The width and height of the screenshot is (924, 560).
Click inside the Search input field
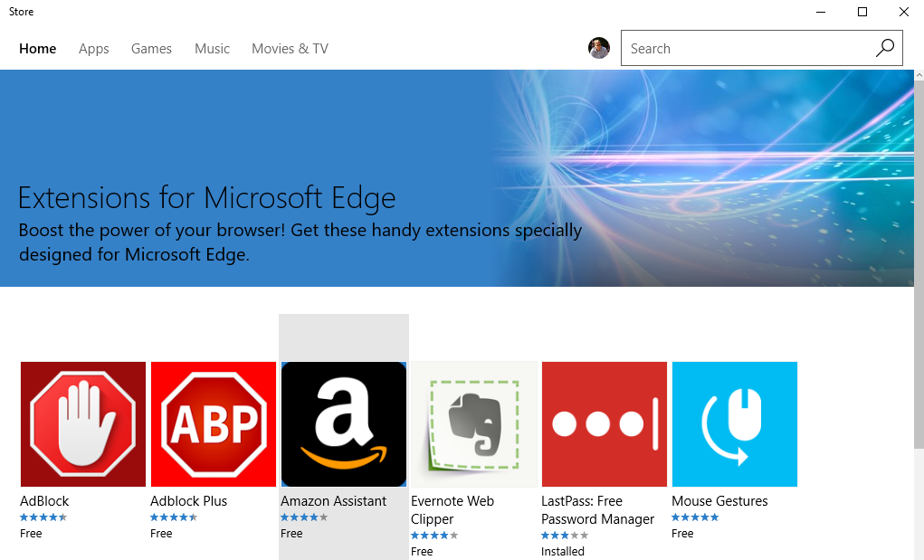tap(742, 49)
